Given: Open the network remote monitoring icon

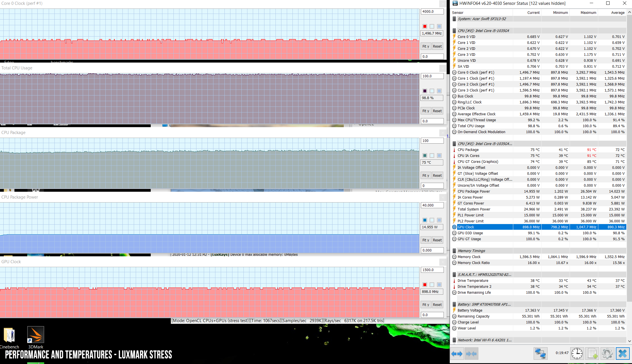Looking at the screenshot, I should pyautogui.click(x=540, y=354).
